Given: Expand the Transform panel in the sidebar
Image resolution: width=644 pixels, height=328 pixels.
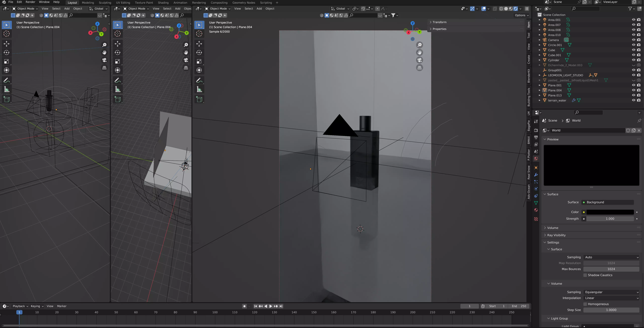Looking at the screenshot, I should [439, 22].
